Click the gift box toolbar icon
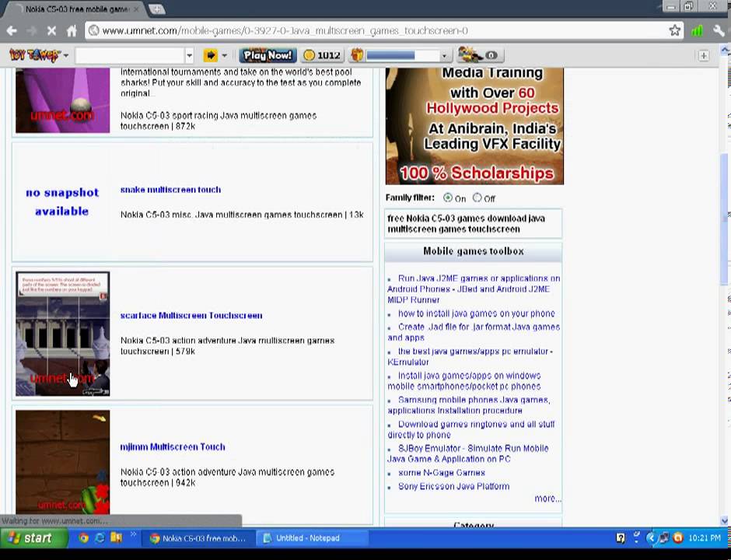The image size is (731, 560). tap(357, 55)
